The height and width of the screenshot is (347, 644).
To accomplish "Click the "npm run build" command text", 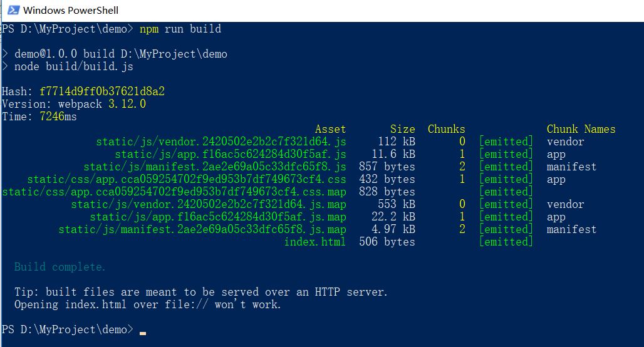I will (180, 29).
